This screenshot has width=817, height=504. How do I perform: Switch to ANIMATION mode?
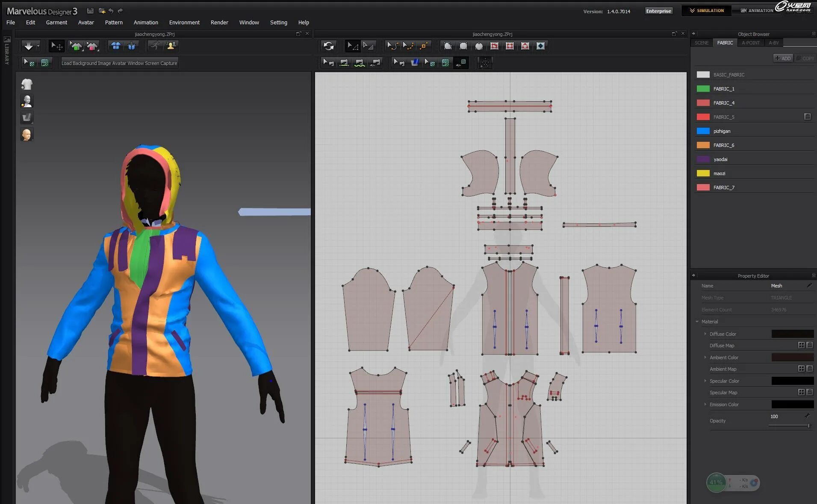tap(757, 11)
